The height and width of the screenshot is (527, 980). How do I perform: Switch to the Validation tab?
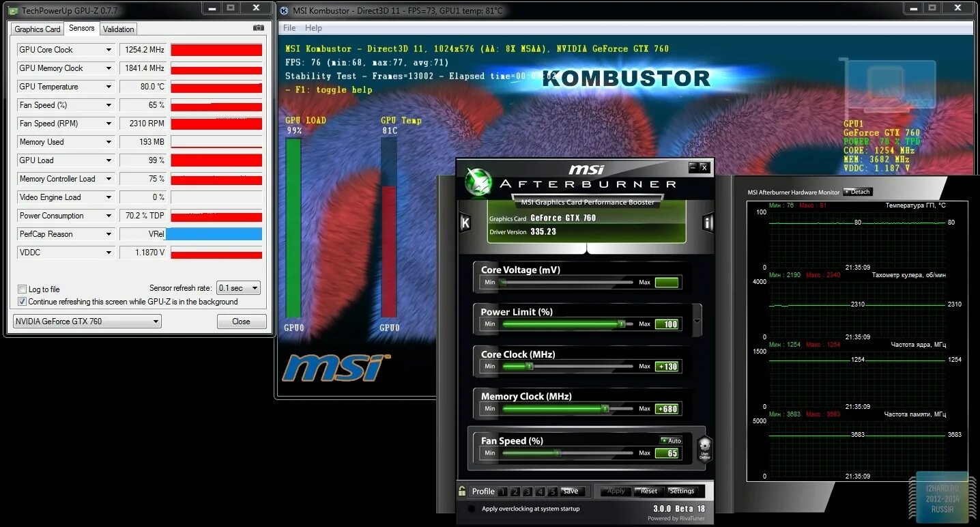[x=119, y=29]
